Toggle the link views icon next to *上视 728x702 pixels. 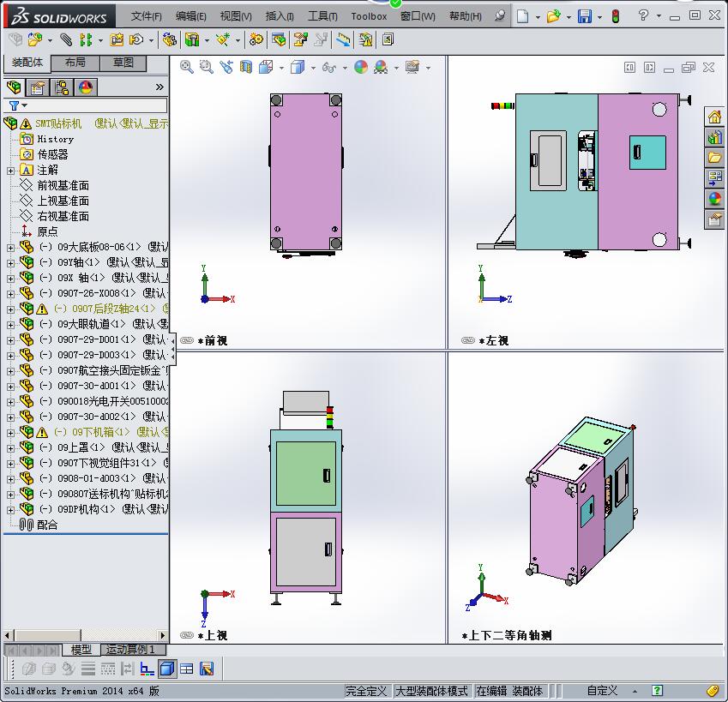pos(187,635)
